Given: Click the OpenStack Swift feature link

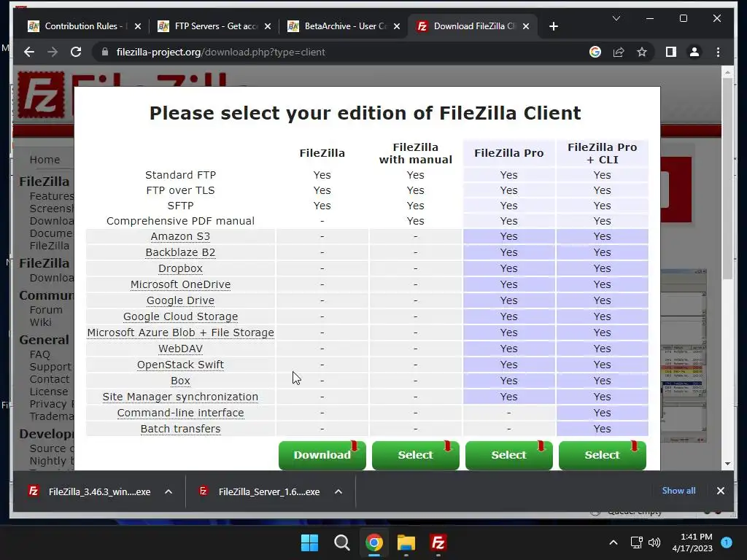Looking at the screenshot, I should 180,365.
